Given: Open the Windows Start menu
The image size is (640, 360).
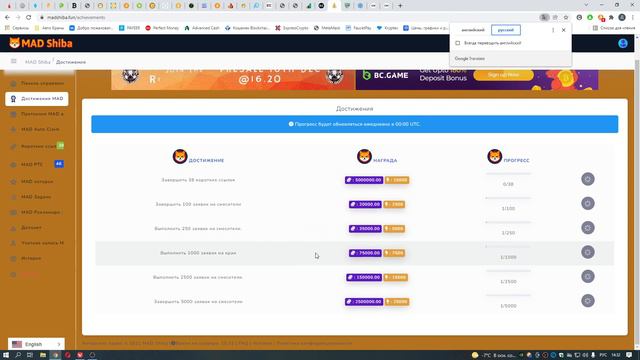Looking at the screenshot, I should 6,355.
